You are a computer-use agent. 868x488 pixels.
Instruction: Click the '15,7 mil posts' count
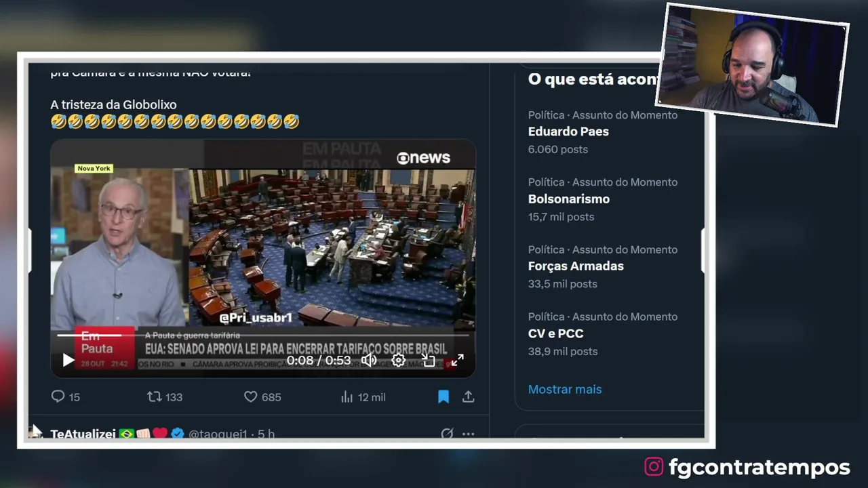pyautogui.click(x=561, y=217)
